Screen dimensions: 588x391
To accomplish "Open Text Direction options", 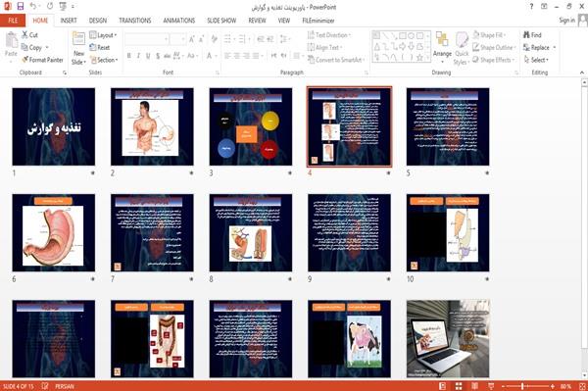I will (x=329, y=35).
